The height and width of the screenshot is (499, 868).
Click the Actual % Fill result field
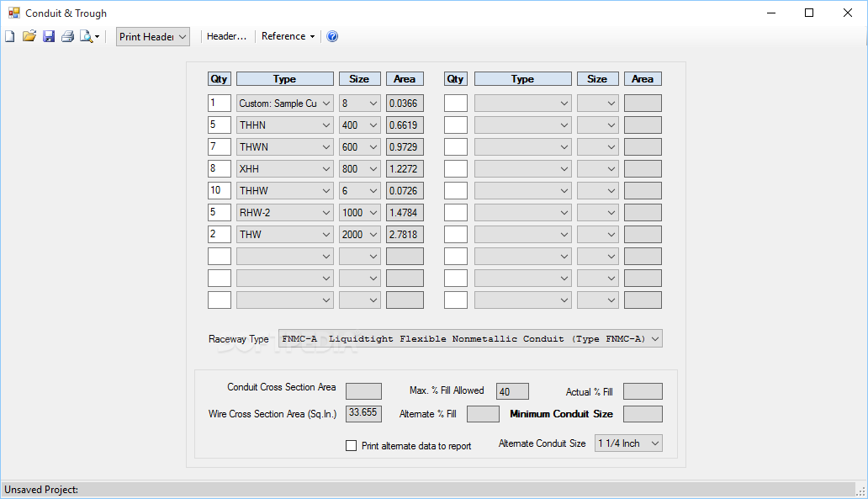643,391
